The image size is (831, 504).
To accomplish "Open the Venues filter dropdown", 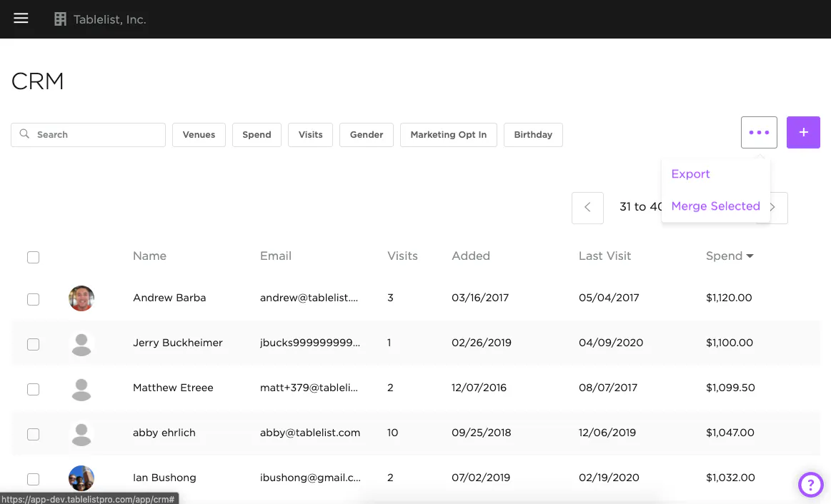I will pyautogui.click(x=199, y=135).
